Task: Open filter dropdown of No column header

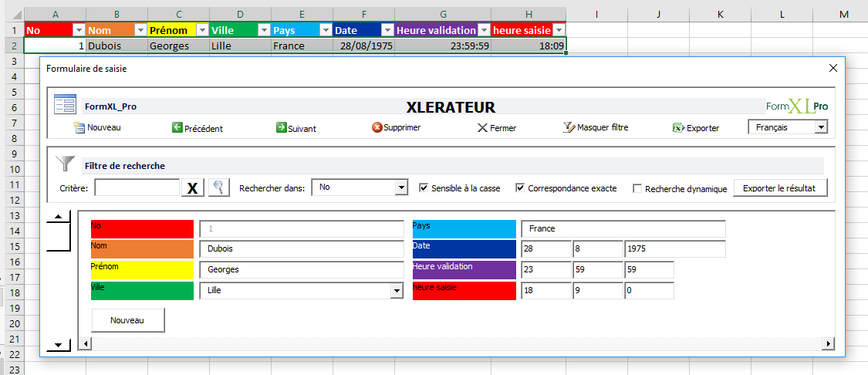Action: 79,30
